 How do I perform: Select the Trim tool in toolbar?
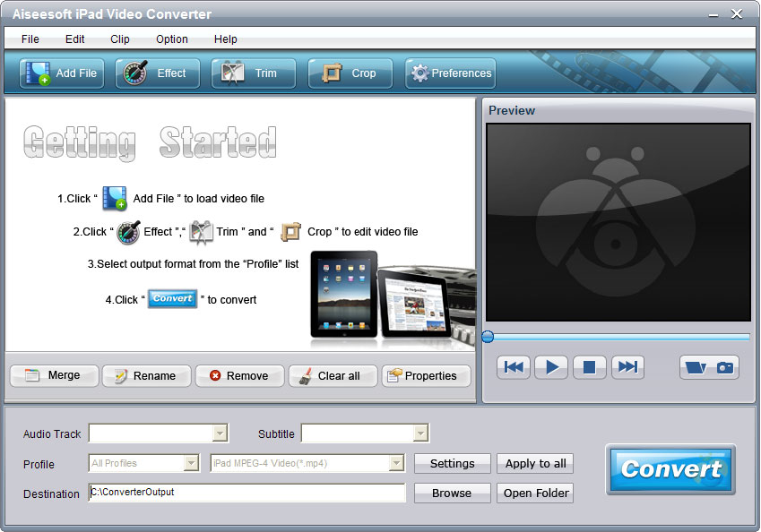(x=254, y=73)
